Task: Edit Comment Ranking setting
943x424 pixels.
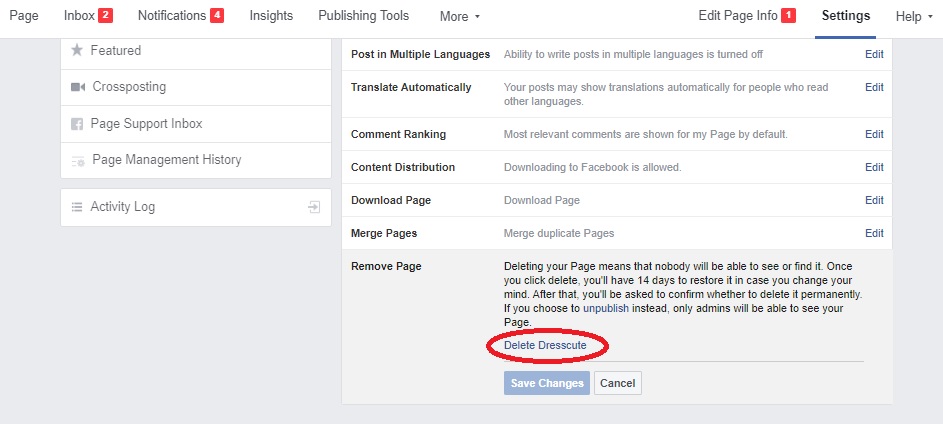Action: coord(874,134)
